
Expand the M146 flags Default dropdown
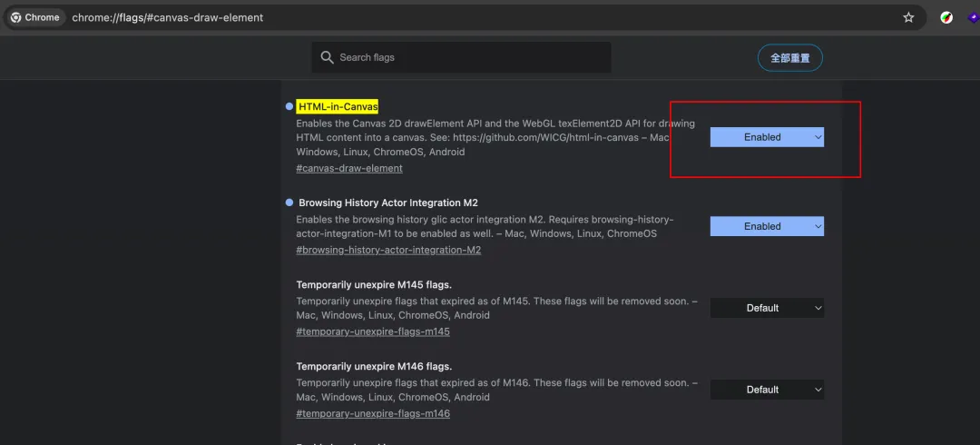tap(767, 390)
